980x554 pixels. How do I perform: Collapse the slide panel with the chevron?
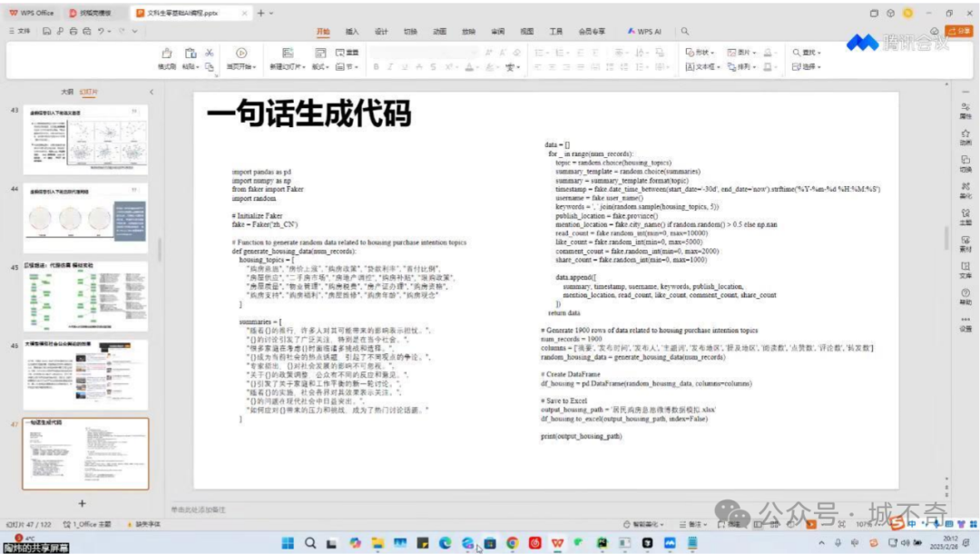pyautogui.click(x=152, y=92)
